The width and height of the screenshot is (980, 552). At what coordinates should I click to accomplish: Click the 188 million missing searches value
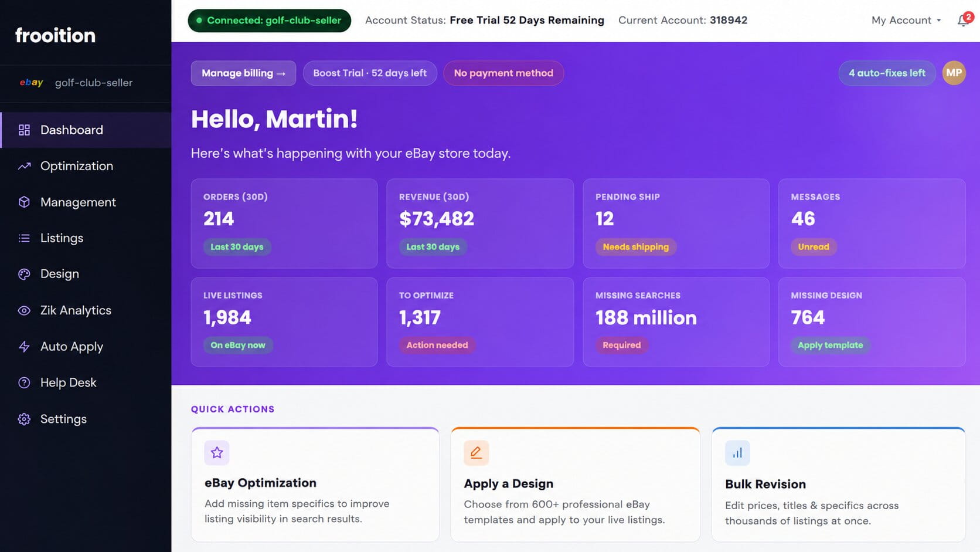pyautogui.click(x=646, y=317)
